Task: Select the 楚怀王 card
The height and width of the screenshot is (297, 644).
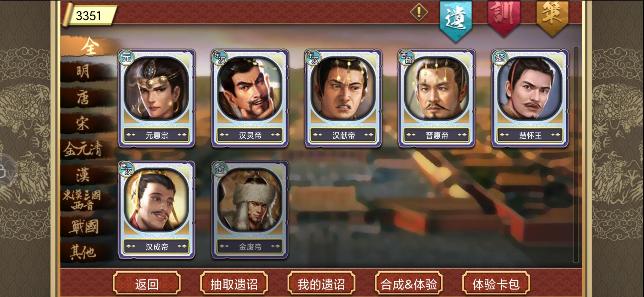Action: coord(530,98)
